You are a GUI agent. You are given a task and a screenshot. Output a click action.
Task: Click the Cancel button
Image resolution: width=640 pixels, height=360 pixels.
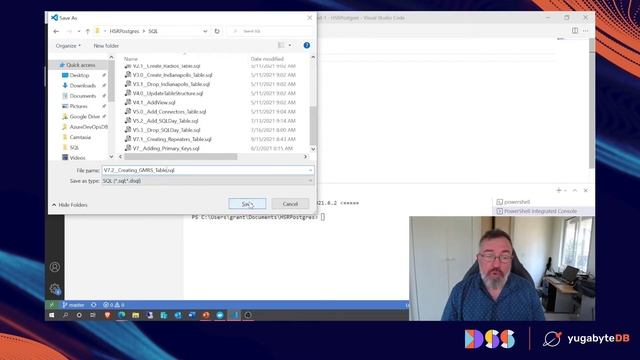(290, 204)
